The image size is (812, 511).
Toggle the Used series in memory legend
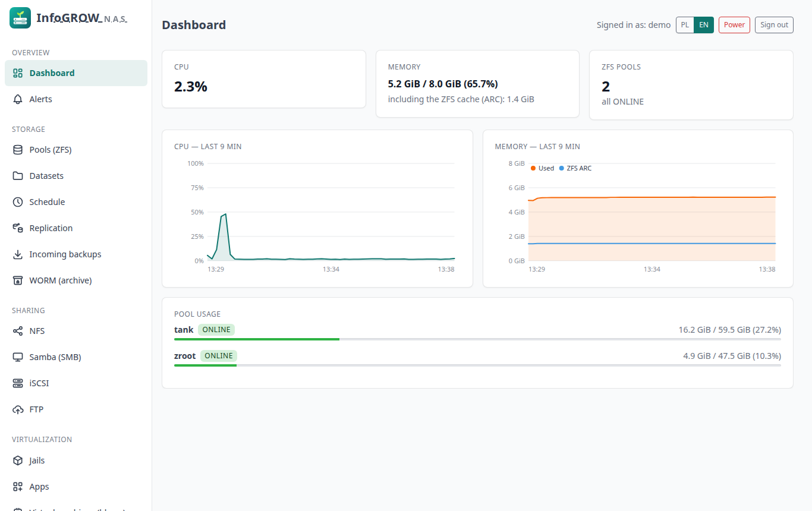[542, 168]
